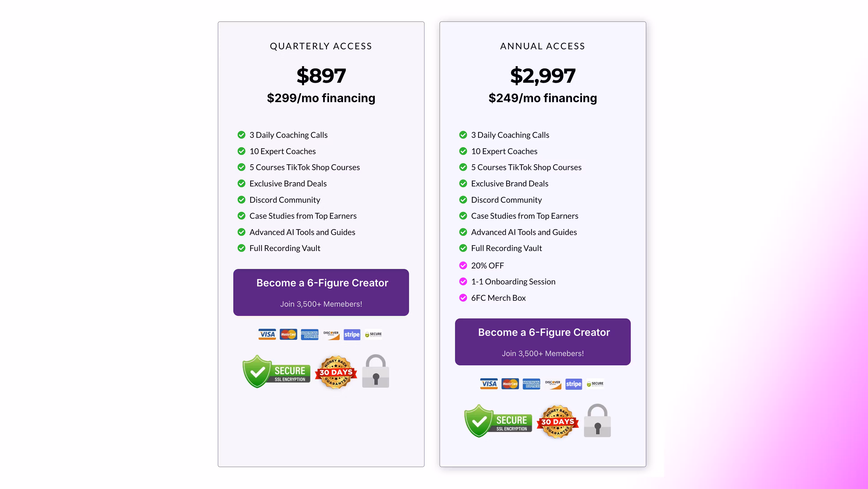Click the American Express icon in Annual card
This screenshot has height=489, width=868.
click(531, 384)
